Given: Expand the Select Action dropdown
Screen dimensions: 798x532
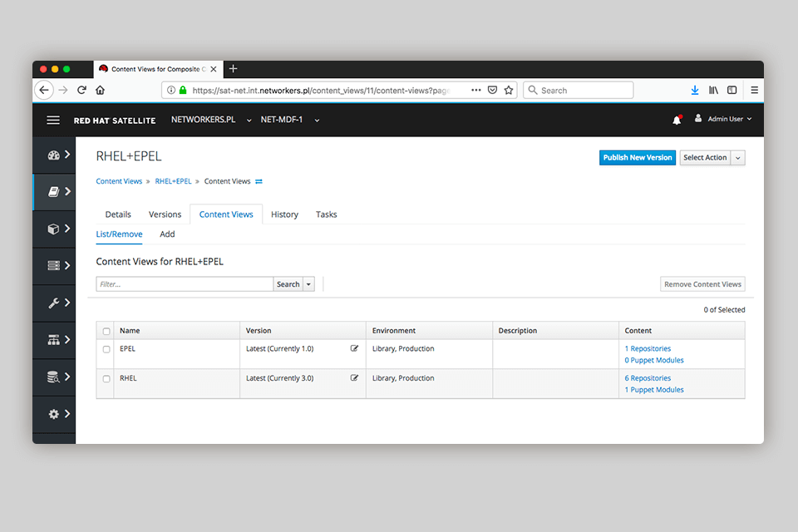Looking at the screenshot, I should click(x=738, y=158).
